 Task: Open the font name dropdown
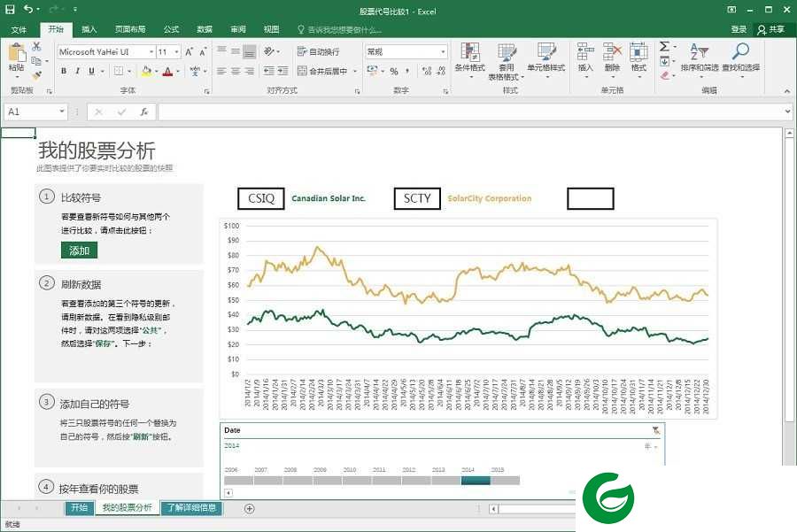151,52
